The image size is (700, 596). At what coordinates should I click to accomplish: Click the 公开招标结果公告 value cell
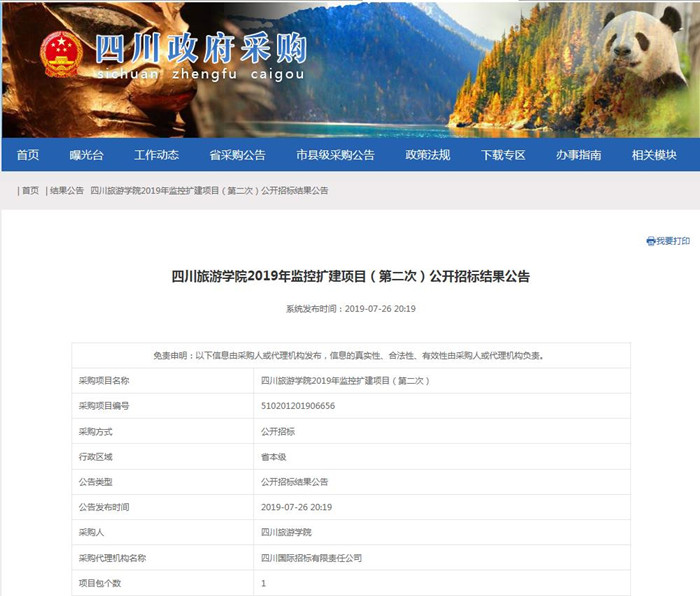coord(442,482)
